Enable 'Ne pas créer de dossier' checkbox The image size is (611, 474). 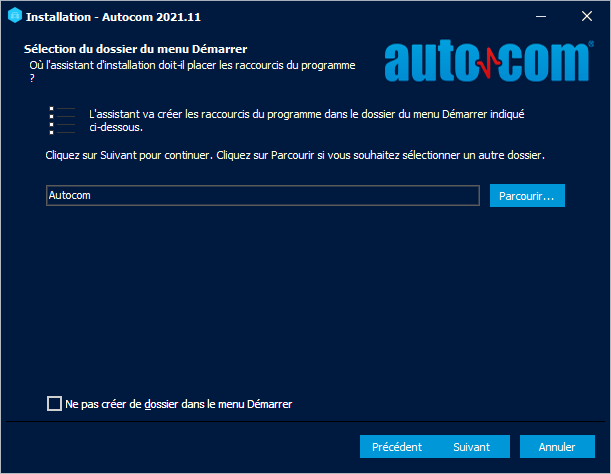pyautogui.click(x=54, y=404)
